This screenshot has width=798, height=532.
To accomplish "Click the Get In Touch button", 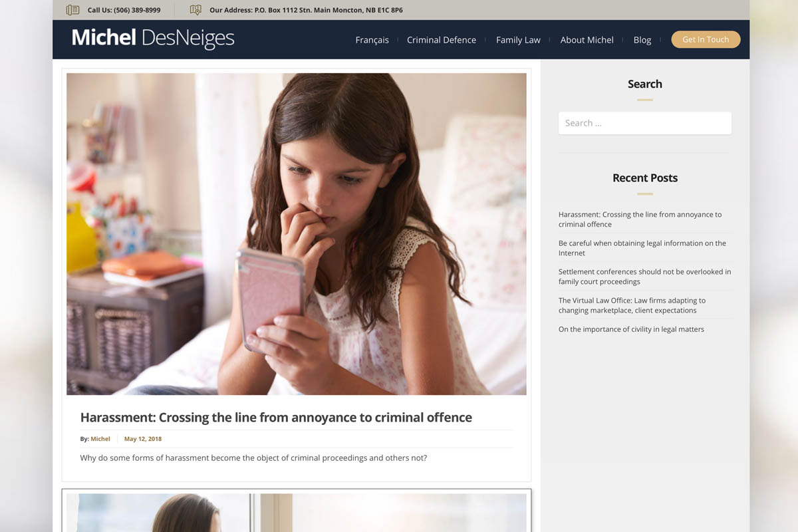I will 706,39.
